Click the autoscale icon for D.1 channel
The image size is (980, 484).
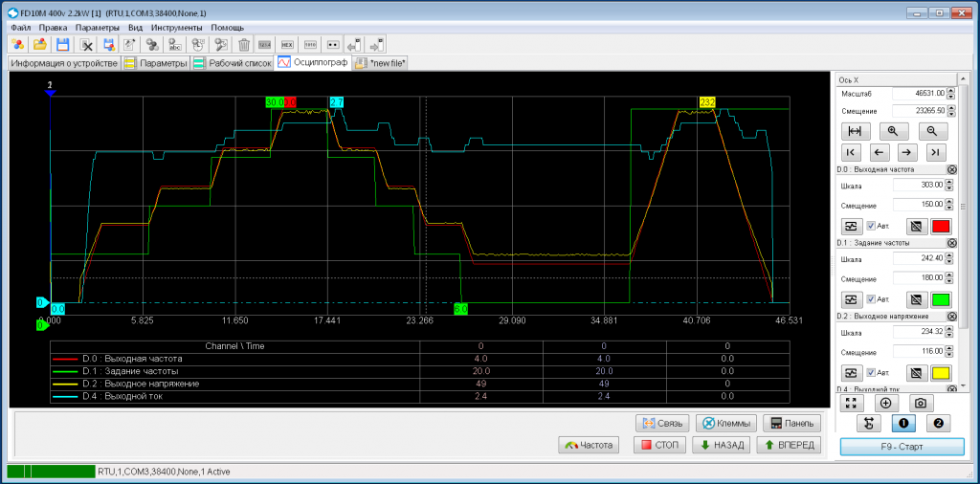click(x=851, y=299)
